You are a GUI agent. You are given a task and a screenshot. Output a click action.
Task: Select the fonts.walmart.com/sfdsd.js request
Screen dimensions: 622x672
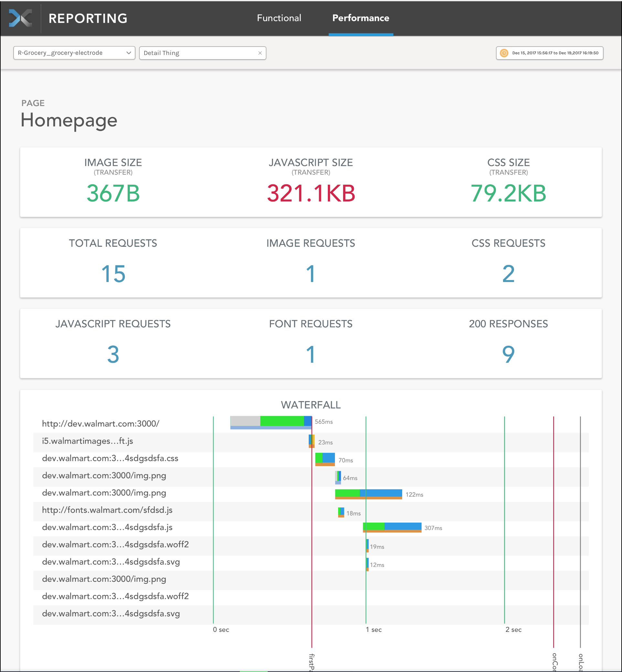point(107,510)
